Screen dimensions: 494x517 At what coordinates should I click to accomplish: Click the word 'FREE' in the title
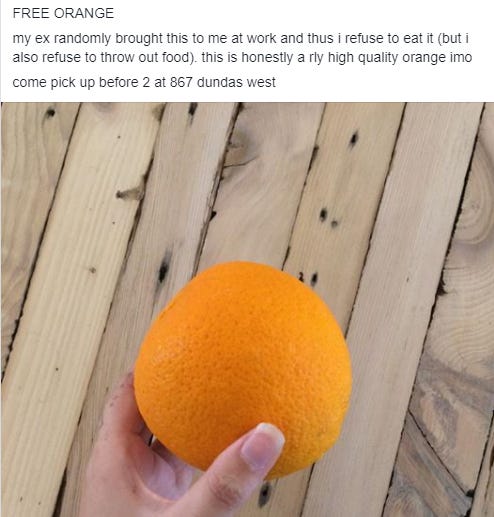coord(31,13)
